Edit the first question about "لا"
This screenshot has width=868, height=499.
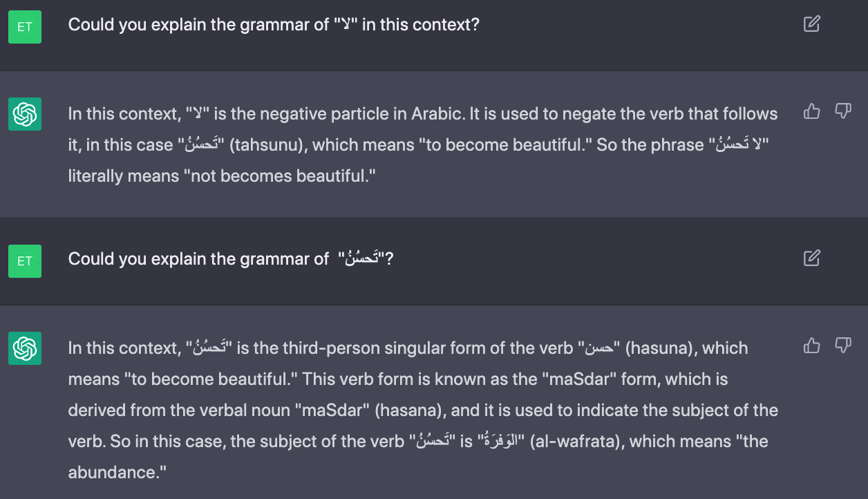[811, 25]
